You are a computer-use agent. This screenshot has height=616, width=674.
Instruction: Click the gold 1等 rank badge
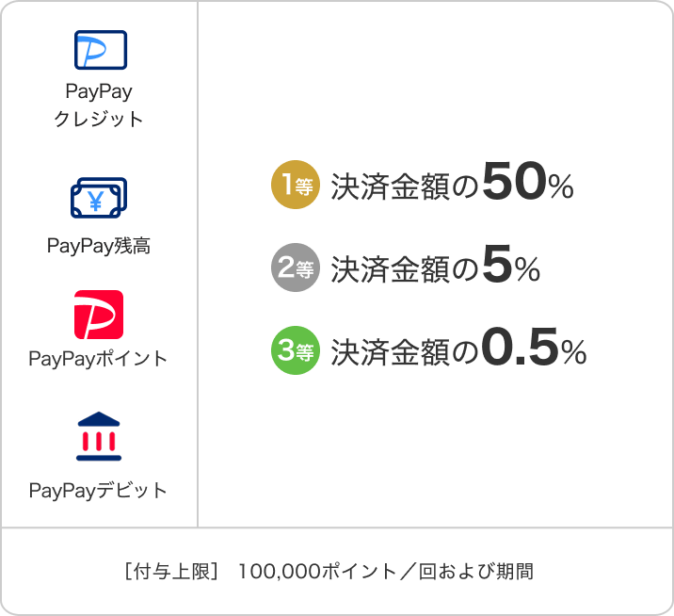[x=296, y=186]
